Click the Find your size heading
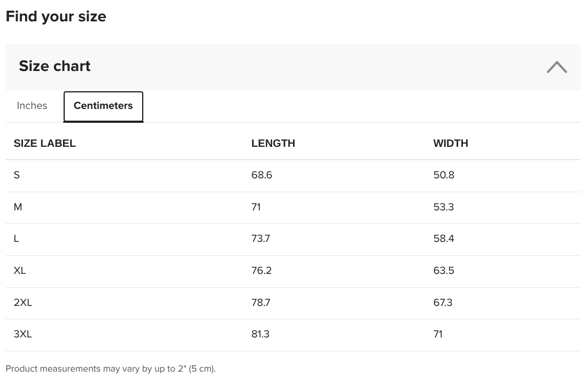Image resolution: width=588 pixels, height=378 pixels. (56, 17)
